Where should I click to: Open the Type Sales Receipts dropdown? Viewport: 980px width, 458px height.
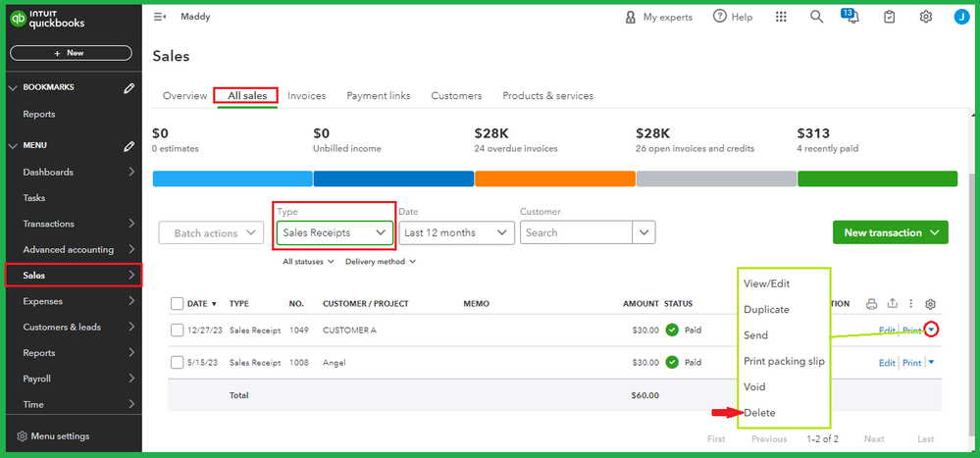click(x=335, y=232)
